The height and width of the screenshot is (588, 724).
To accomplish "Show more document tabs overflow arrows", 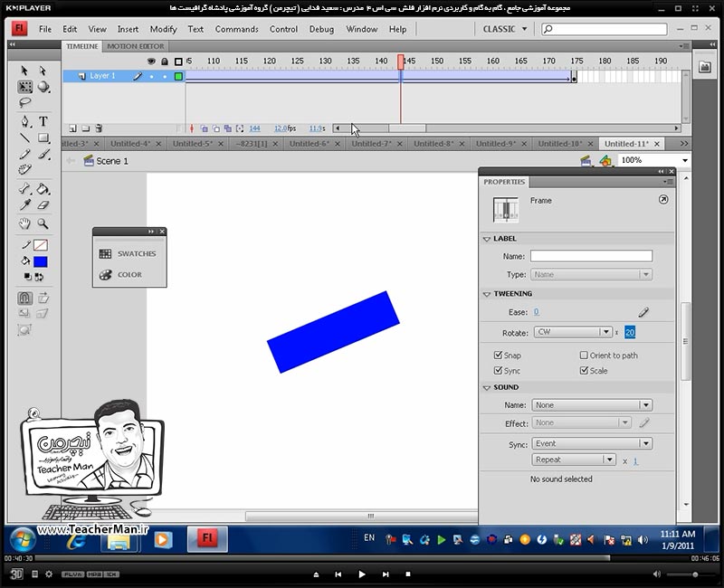I will [x=683, y=144].
